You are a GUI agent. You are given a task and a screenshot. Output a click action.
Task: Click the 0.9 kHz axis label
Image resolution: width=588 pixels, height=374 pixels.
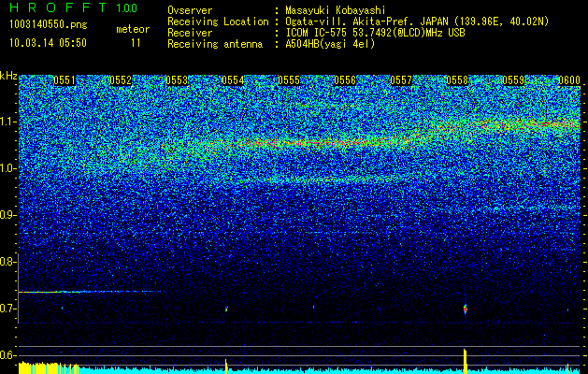tap(7, 215)
